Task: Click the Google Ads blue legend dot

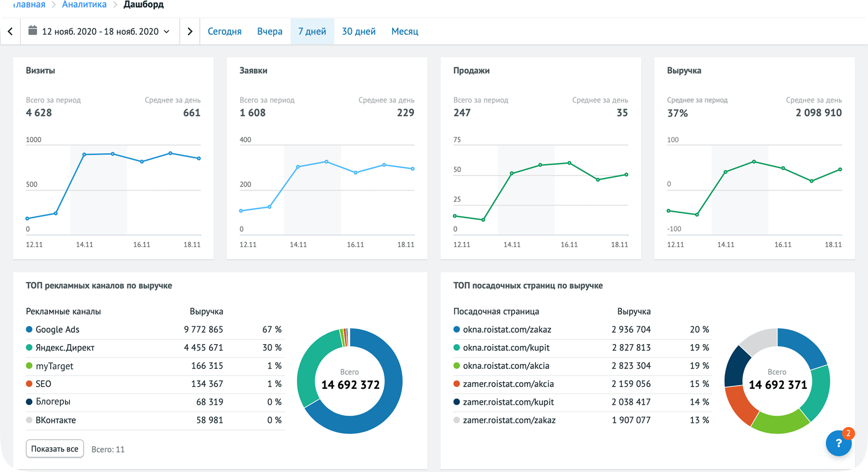Action: click(30, 329)
